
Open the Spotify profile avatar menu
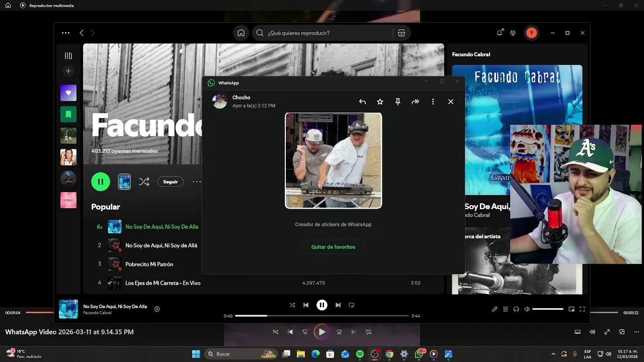click(x=531, y=33)
